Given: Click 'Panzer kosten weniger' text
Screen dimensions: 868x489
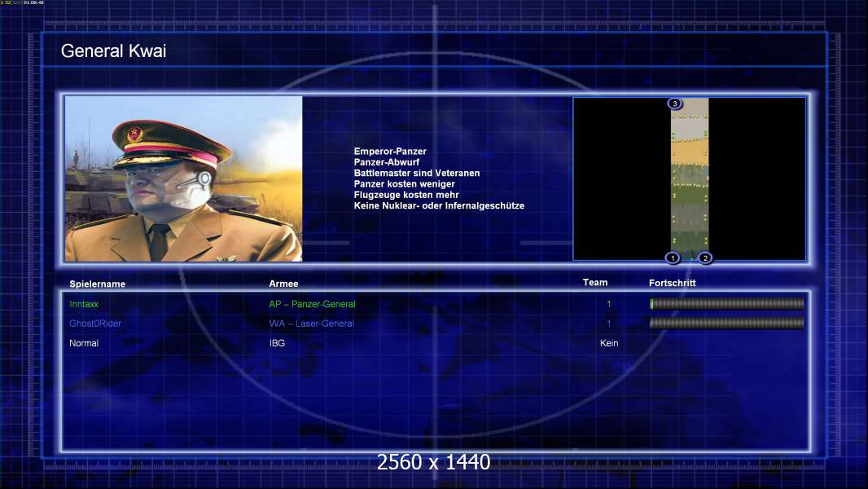Looking at the screenshot, I should pyautogui.click(x=404, y=184).
